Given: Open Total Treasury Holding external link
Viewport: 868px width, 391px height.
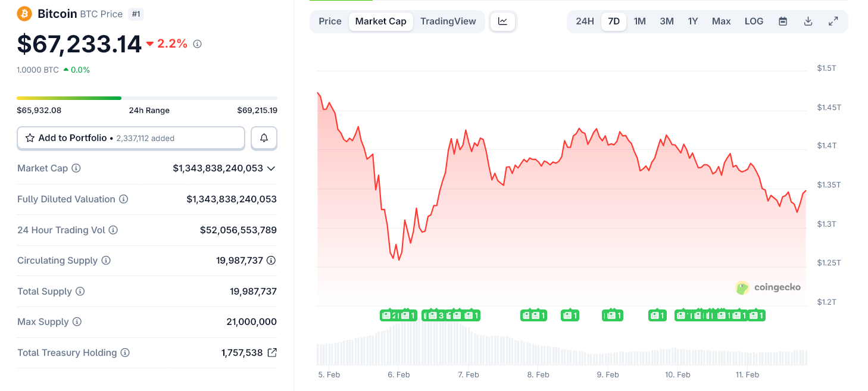Looking at the screenshot, I should (x=272, y=352).
